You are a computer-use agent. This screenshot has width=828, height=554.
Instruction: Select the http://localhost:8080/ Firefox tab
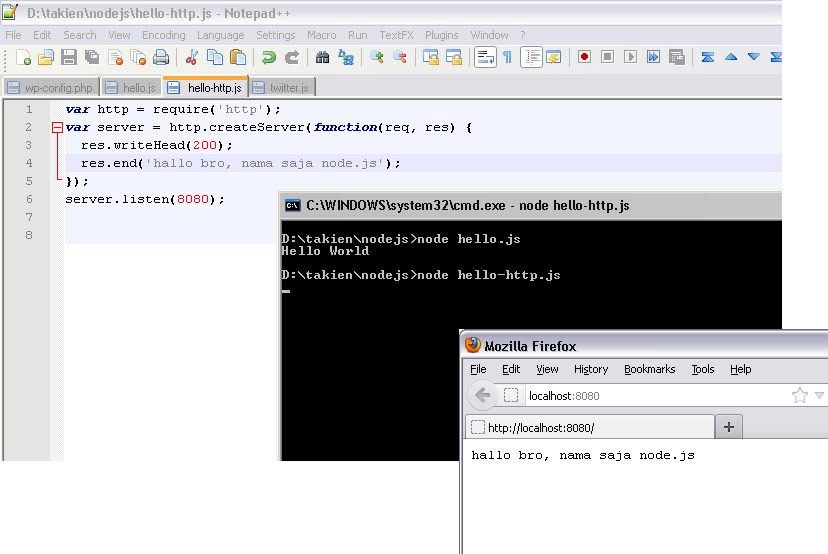[590, 427]
